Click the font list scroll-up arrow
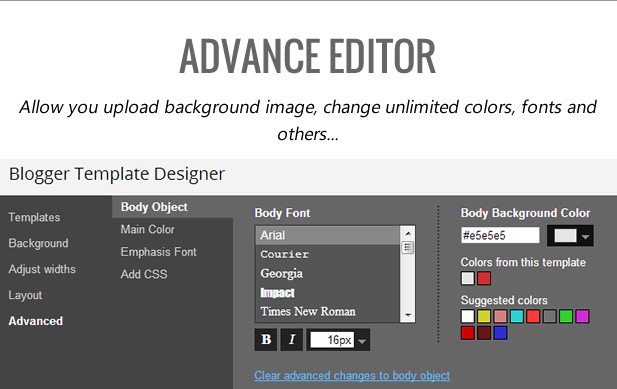Image resolution: width=617 pixels, height=389 pixels. [x=408, y=233]
